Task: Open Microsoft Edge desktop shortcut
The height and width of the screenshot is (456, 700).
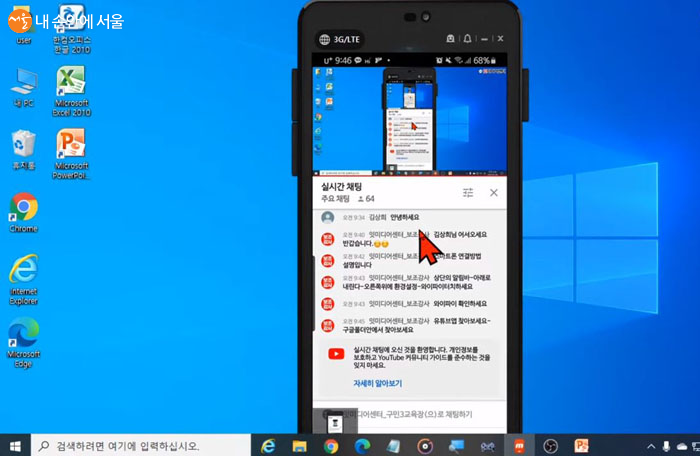Action: [23, 336]
